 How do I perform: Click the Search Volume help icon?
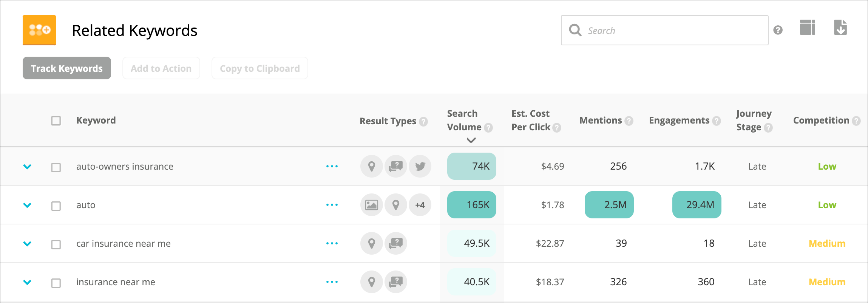tap(488, 128)
